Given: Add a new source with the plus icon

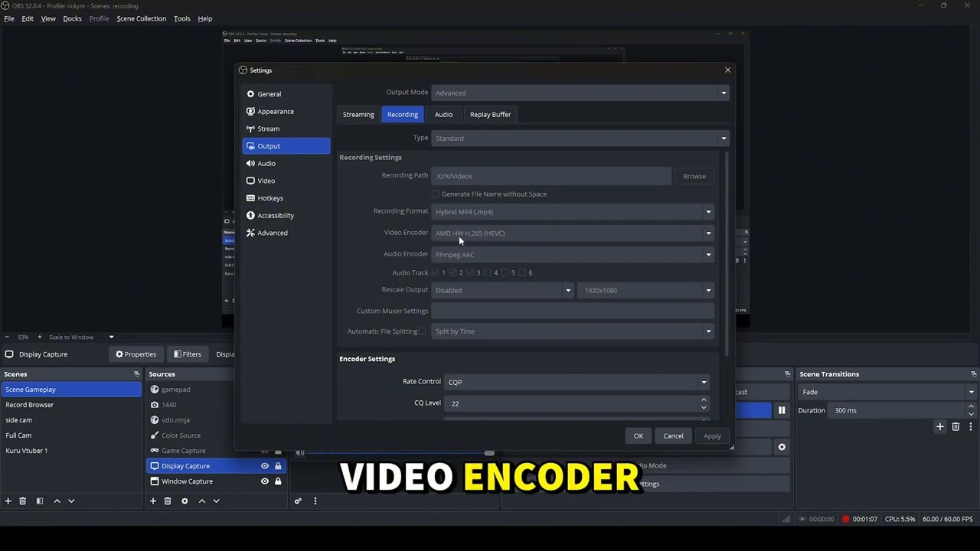Looking at the screenshot, I should (152, 501).
